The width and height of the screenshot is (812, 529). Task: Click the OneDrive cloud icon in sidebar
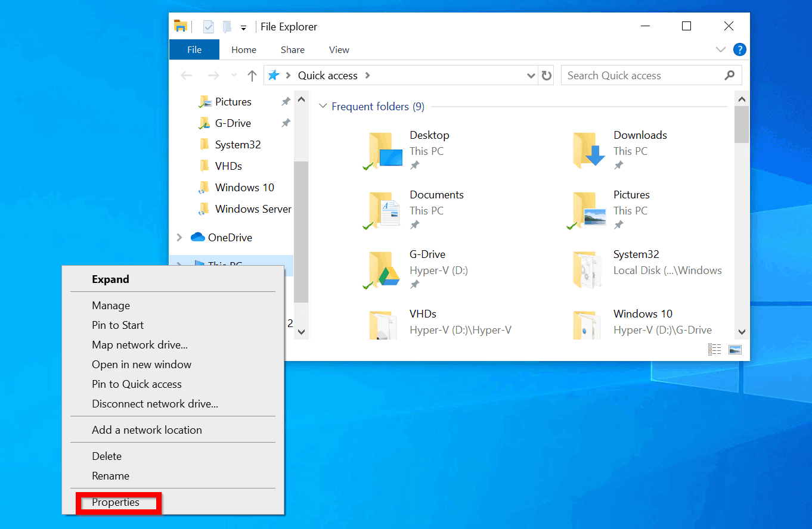coord(197,237)
